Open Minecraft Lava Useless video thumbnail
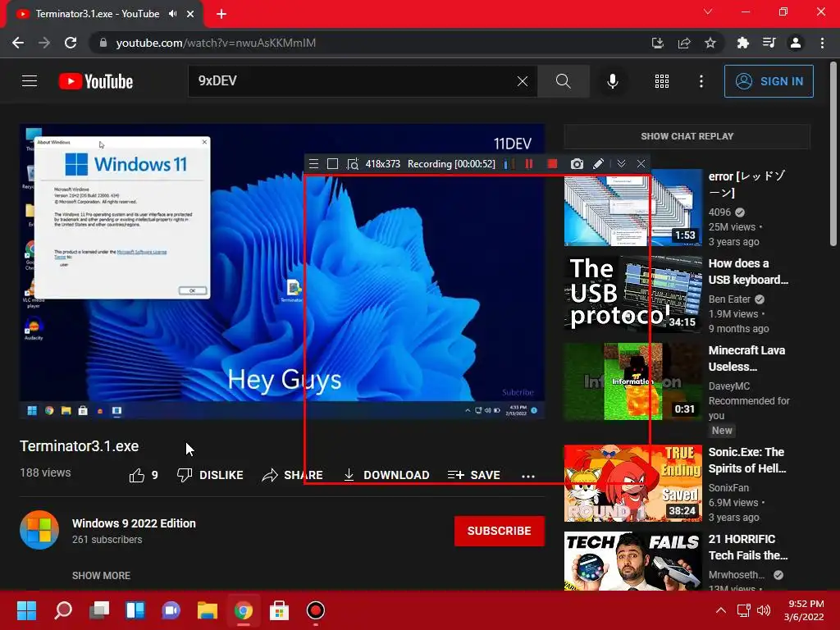Screen dimensions: 840x630 tap(632, 381)
